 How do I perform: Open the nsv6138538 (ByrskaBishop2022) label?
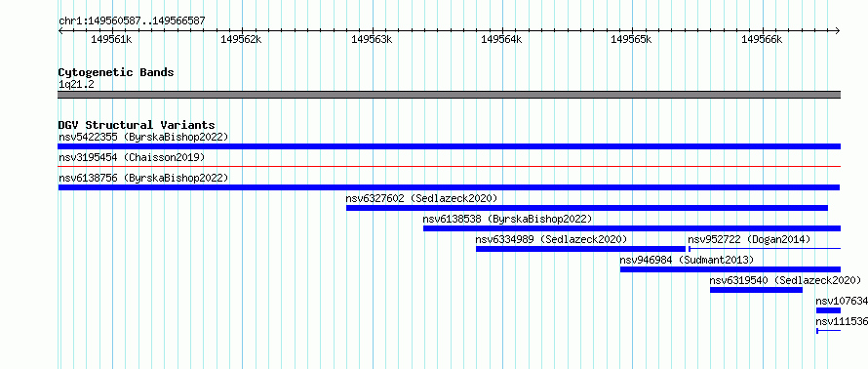tap(507, 219)
